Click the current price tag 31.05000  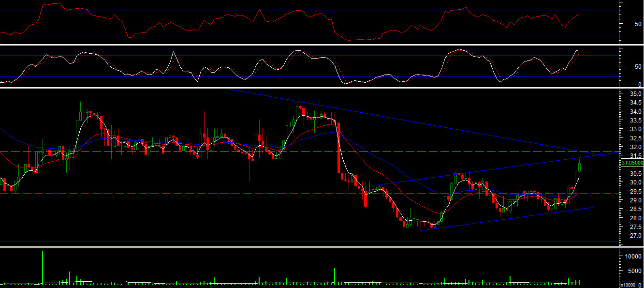point(632,163)
